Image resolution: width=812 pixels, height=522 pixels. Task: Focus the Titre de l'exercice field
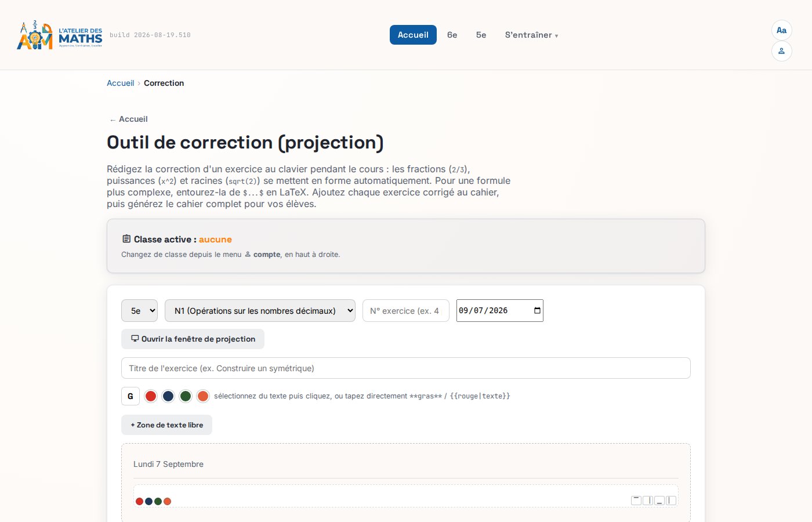pyautogui.click(x=406, y=368)
